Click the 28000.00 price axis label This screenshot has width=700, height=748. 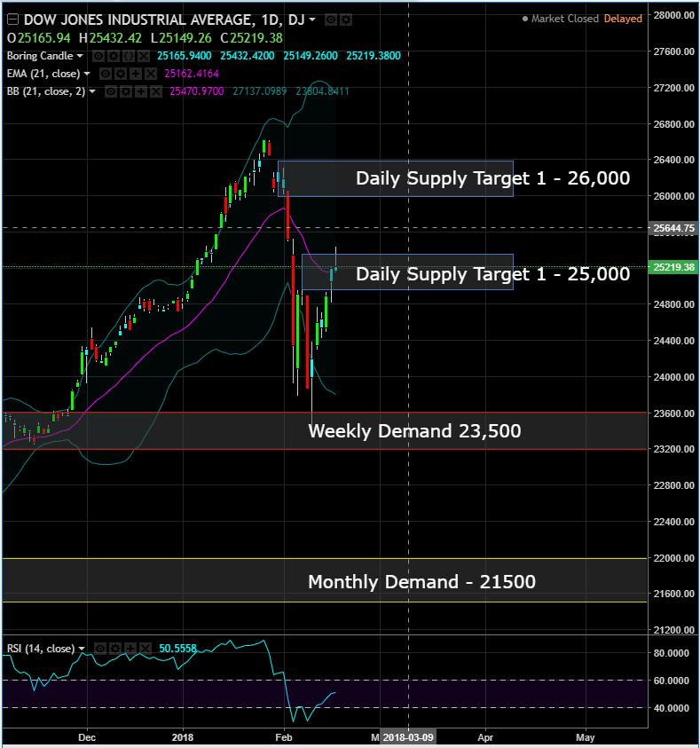tap(673, 15)
